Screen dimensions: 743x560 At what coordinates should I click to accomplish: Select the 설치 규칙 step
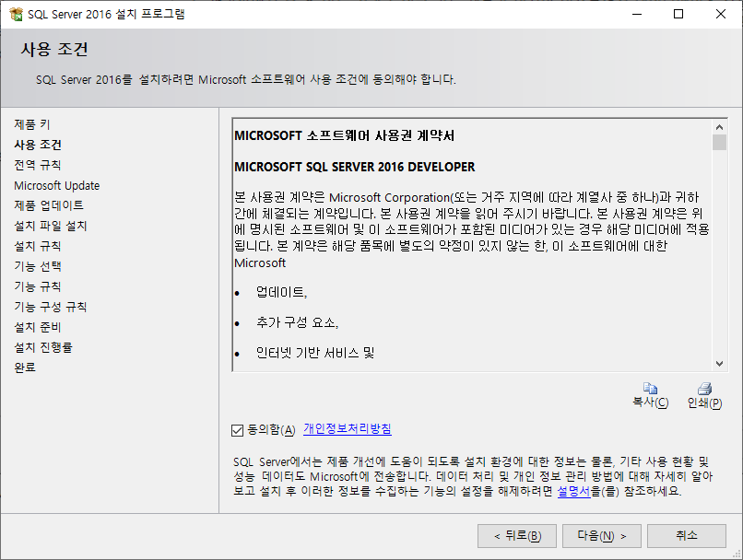point(38,246)
